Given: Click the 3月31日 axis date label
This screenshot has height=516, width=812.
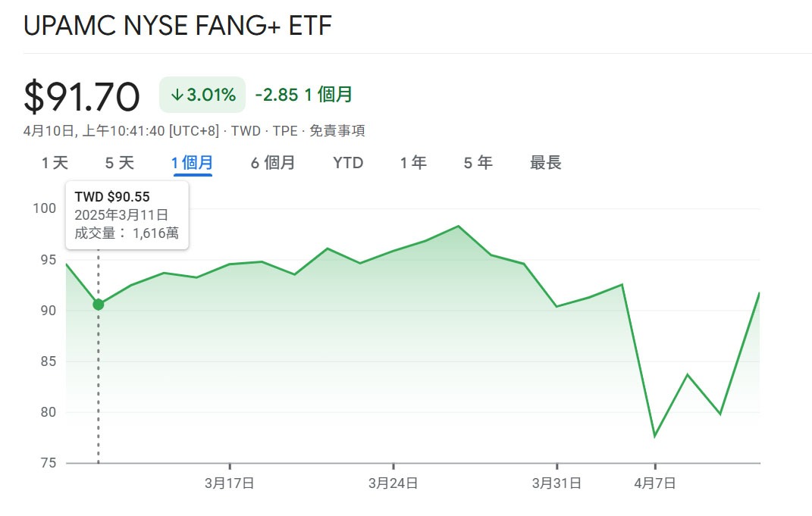Looking at the screenshot, I should point(556,483).
